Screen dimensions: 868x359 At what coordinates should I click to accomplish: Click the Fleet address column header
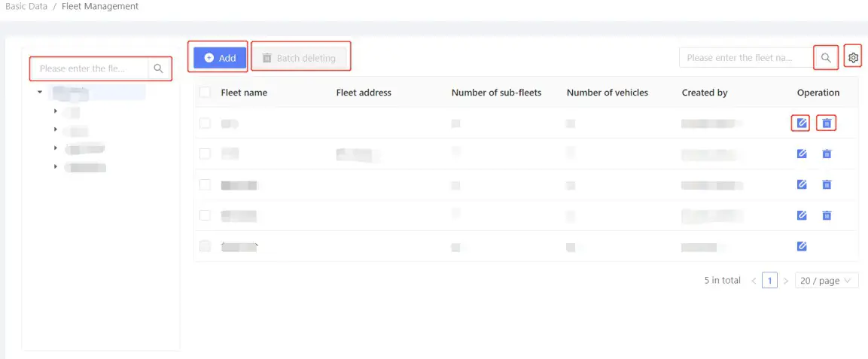364,93
